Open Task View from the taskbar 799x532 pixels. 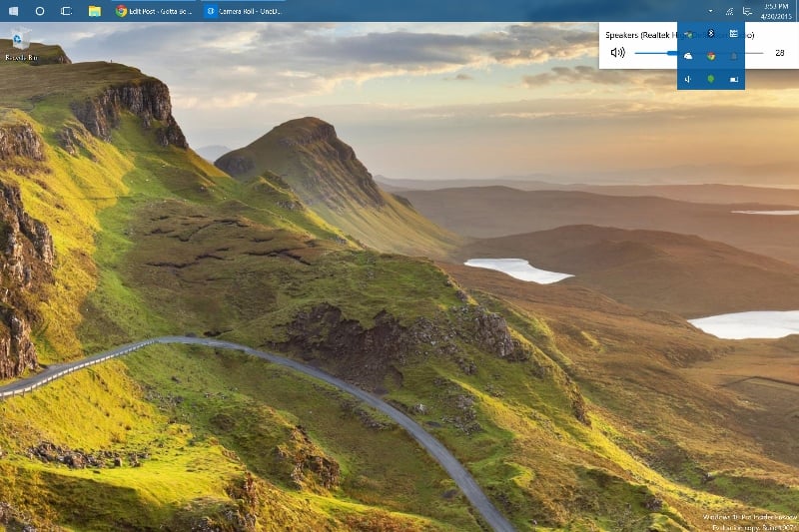pyautogui.click(x=66, y=10)
